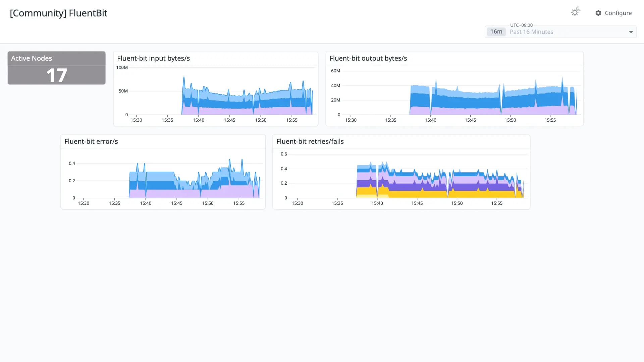Click the Active Nodes value 17

57,75
